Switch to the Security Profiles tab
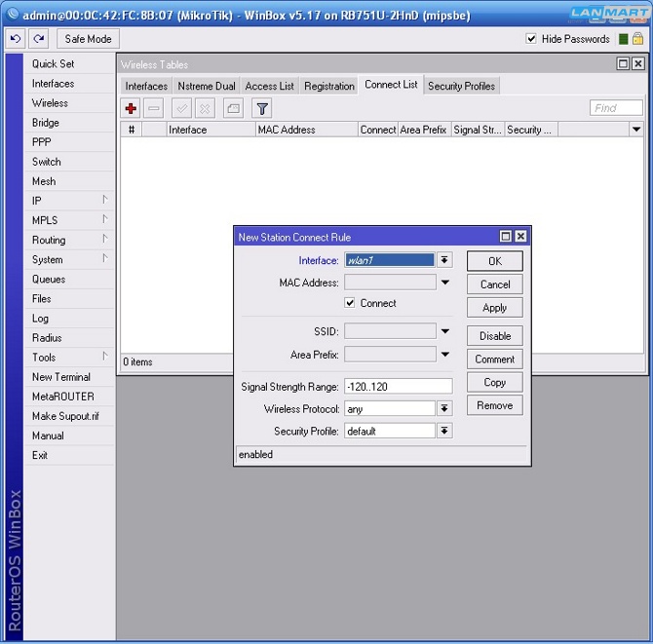653x644 pixels. 461,86
